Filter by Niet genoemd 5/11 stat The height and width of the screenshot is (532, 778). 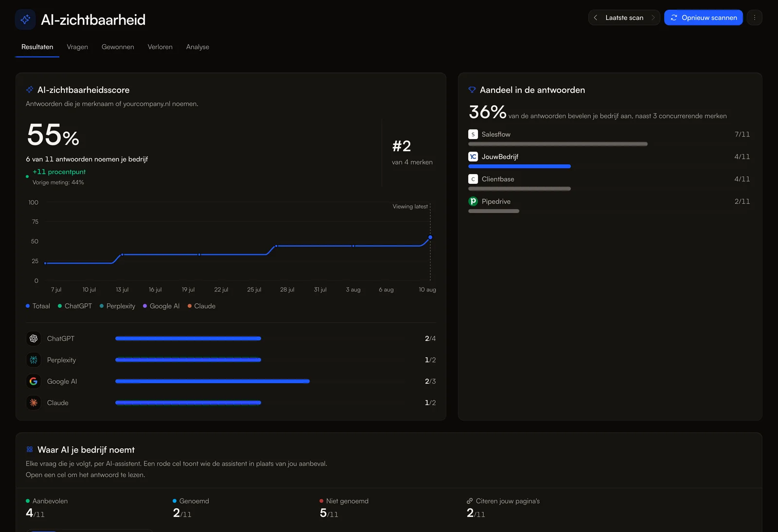coord(344,508)
